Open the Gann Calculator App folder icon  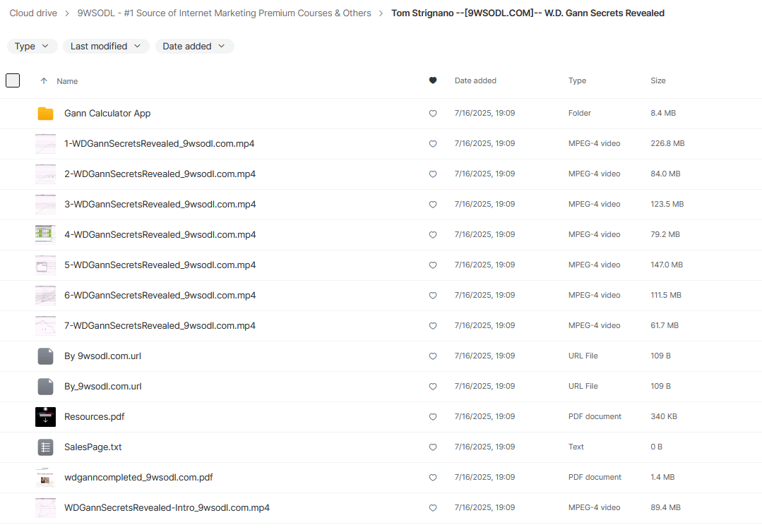coord(45,114)
